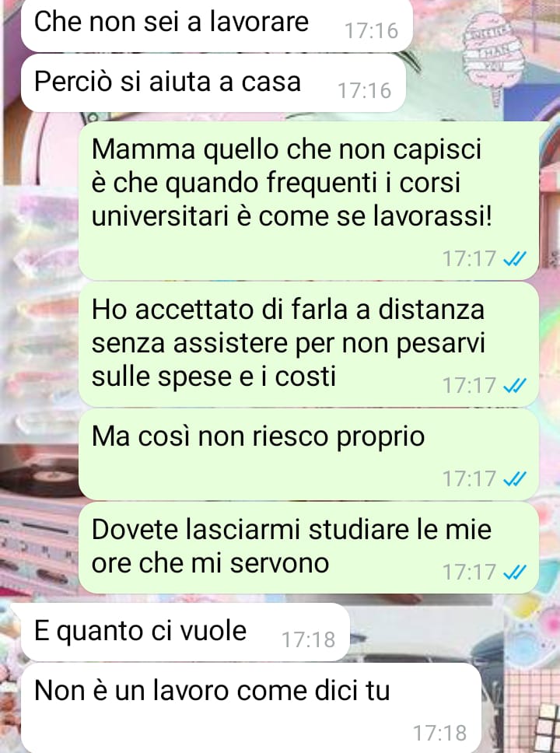The image size is (560, 753).
Task: Click the blue check marks on the 'ore che mi servono' message
Action: tap(514, 572)
